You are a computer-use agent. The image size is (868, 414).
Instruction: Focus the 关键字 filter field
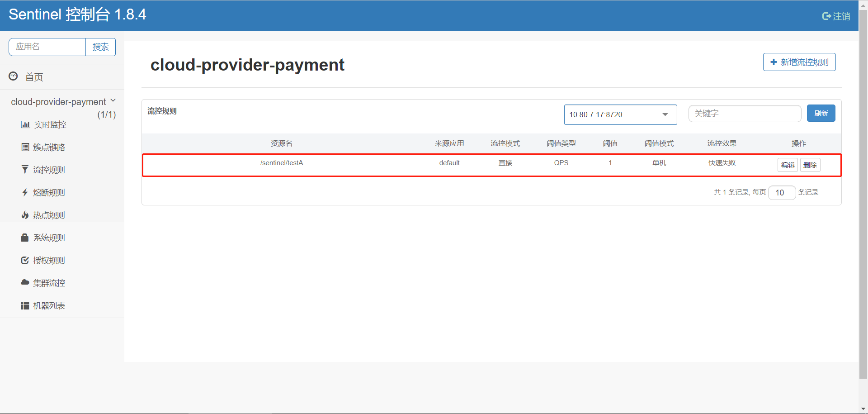tap(745, 114)
